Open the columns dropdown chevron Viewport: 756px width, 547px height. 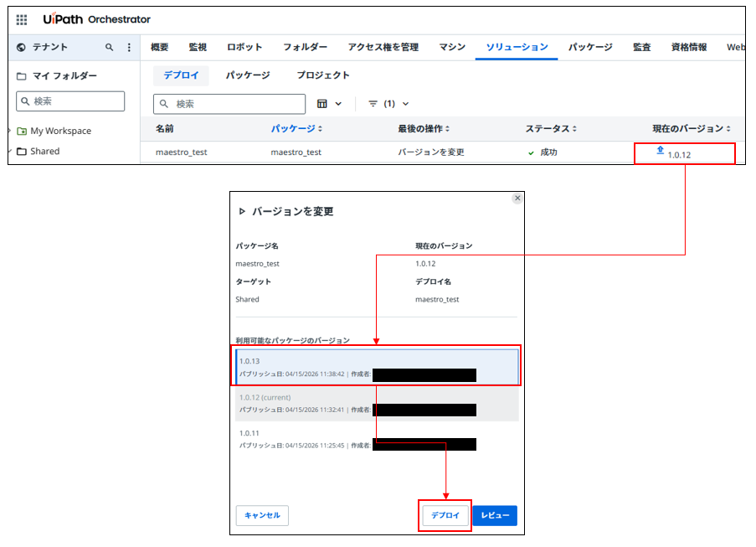coord(338,104)
